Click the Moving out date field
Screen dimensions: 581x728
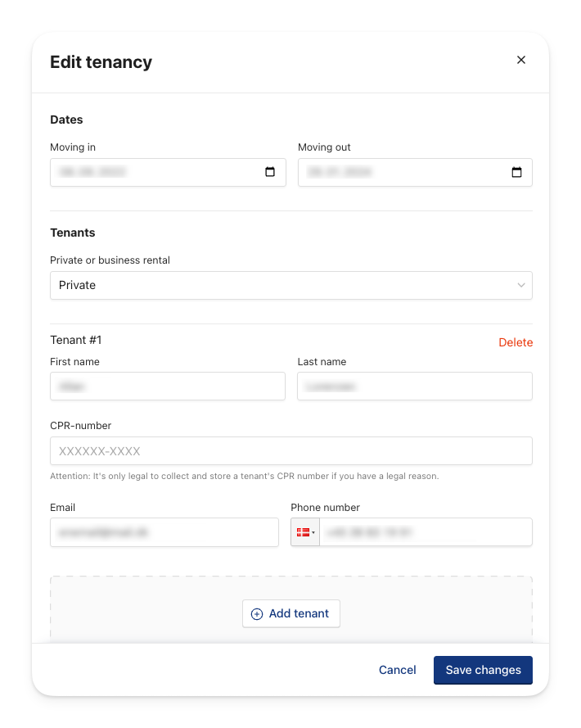[x=415, y=172]
